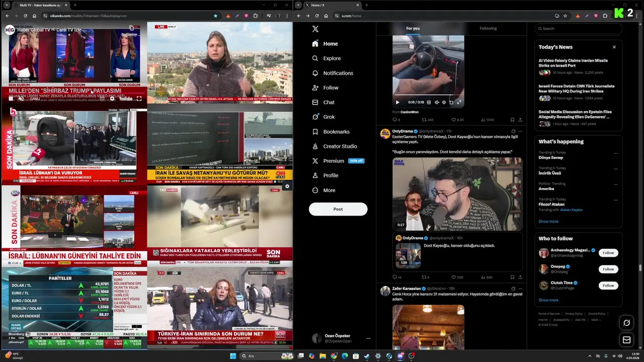The image size is (644, 362).
Task: Open Chat in the X sidebar
Action: tap(323, 102)
